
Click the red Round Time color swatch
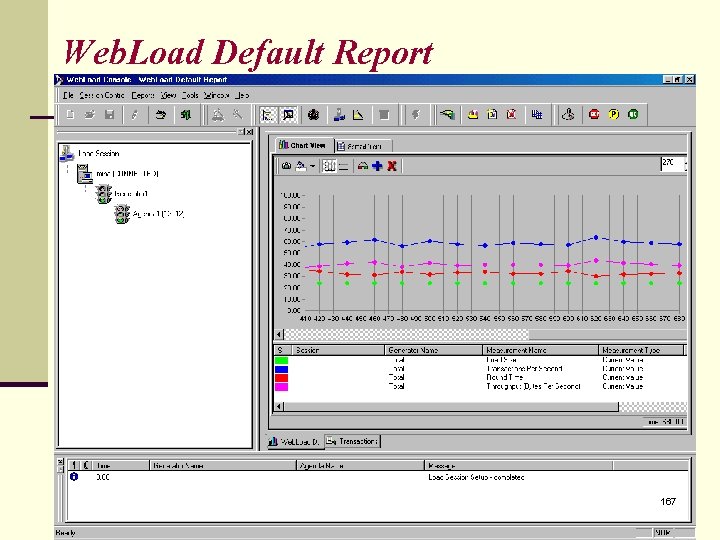tap(281, 377)
